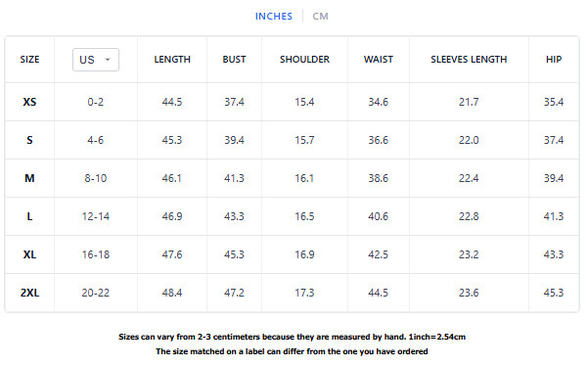This screenshot has width=588, height=366.
Task: Select the XL size row label
Action: pos(29,254)
